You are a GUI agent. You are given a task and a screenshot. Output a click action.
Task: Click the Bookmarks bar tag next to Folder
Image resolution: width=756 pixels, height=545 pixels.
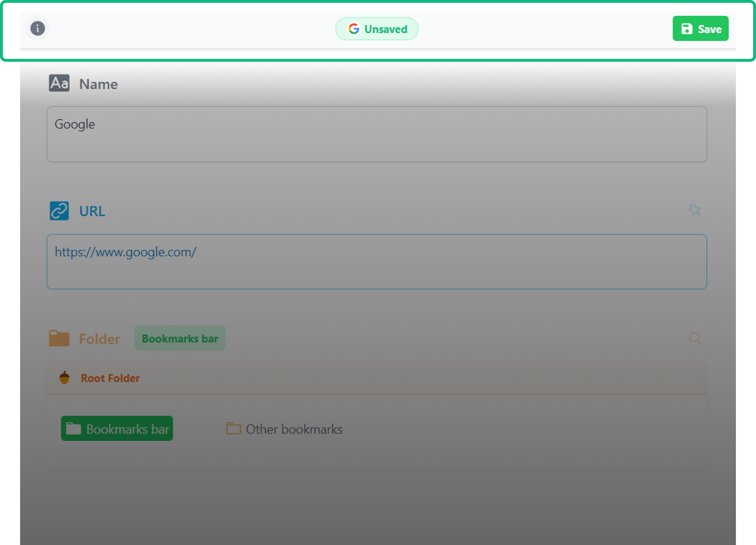click(x=180, y=338)
